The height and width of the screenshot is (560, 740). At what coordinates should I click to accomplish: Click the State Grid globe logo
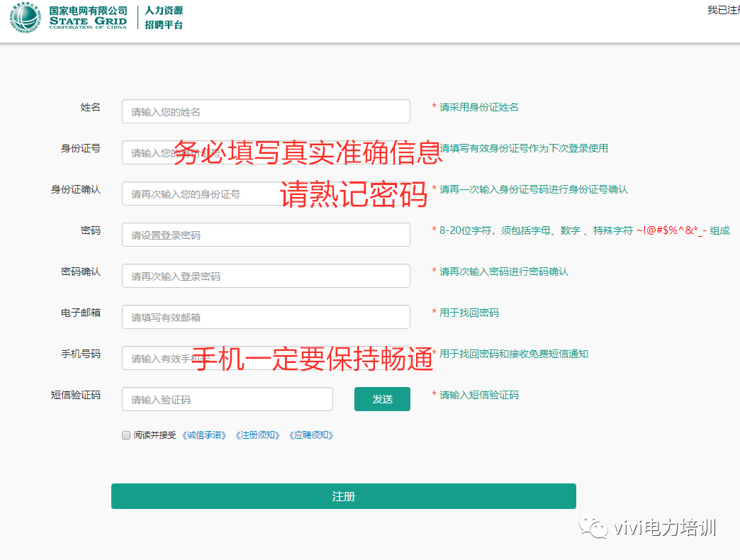tap(26, 18)
